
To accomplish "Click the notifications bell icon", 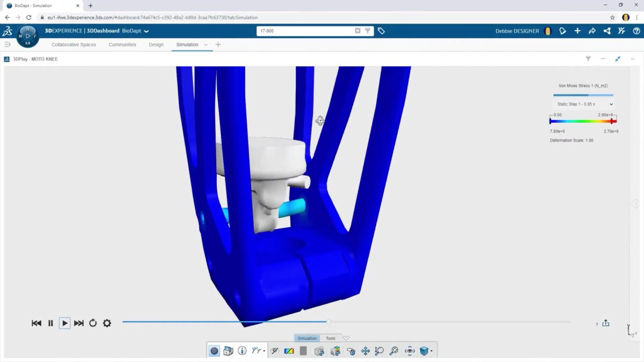I will [563, 31].
